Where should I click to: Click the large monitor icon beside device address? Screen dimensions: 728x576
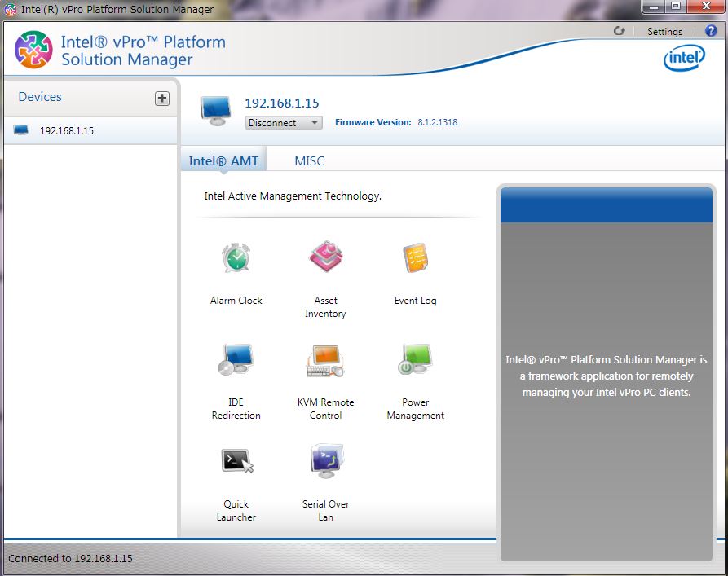(216, 110)
